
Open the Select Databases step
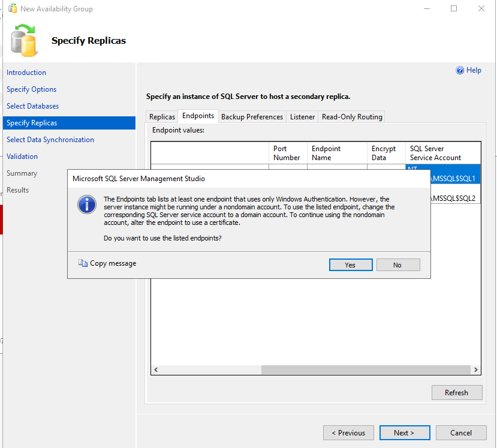33,106
